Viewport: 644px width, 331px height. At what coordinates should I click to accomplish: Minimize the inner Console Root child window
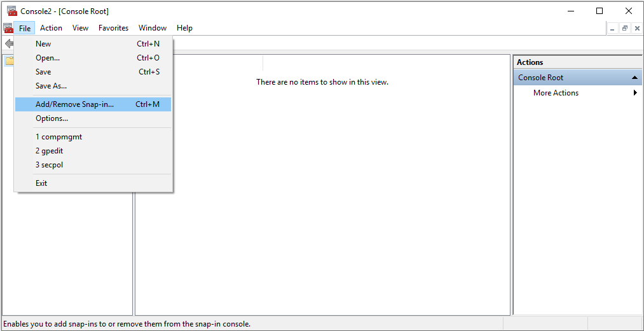612,29
